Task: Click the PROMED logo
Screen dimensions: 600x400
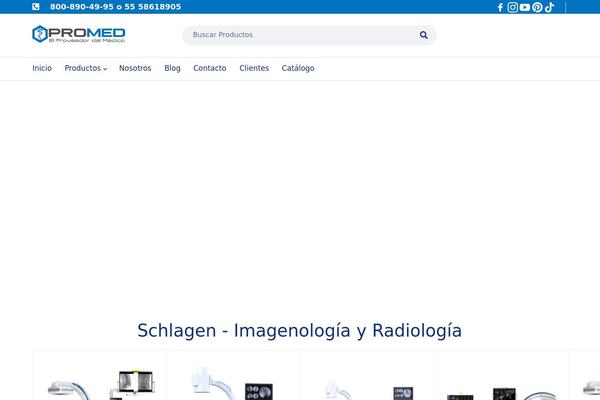Action: 78,34
